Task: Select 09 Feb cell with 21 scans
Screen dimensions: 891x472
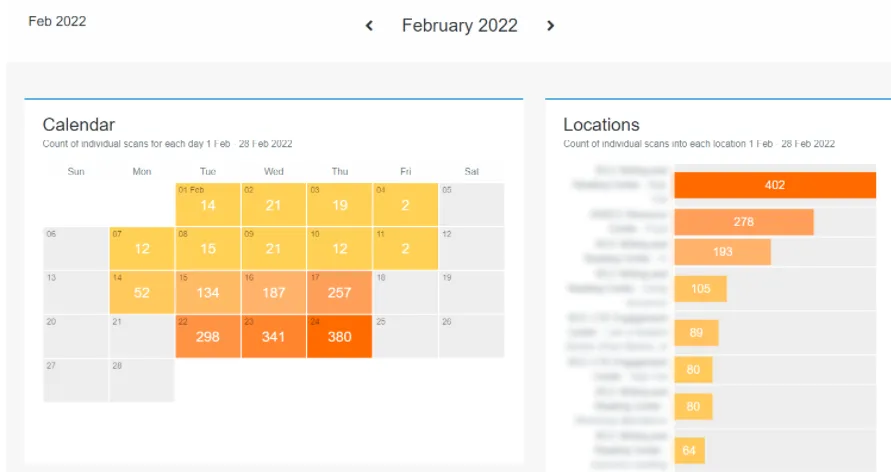Action: [x=274, y=248]
